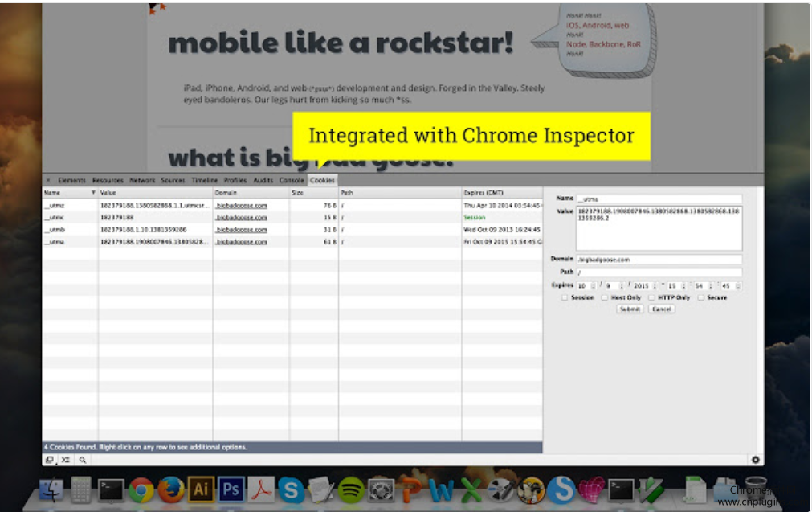Open the pink heart app in the dock
812x512 pixels.
pyautogui.click(x=591, y=489)
